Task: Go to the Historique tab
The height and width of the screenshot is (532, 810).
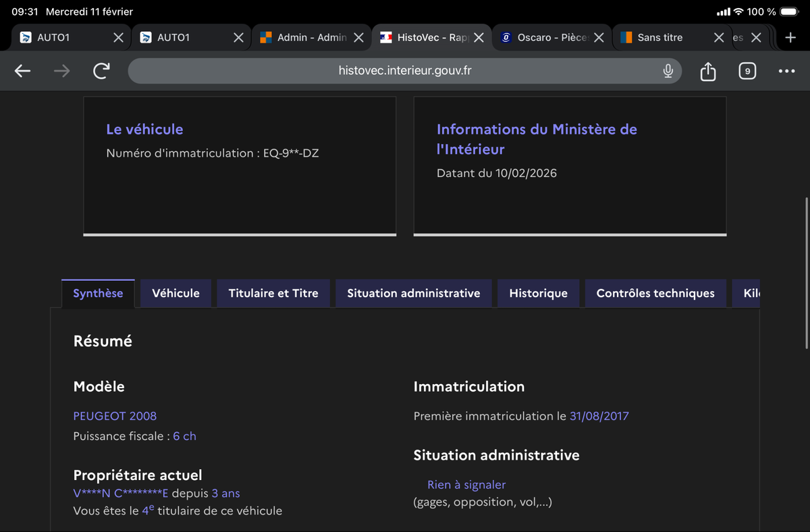Action: pyautogui.click(x=538, y=293)
